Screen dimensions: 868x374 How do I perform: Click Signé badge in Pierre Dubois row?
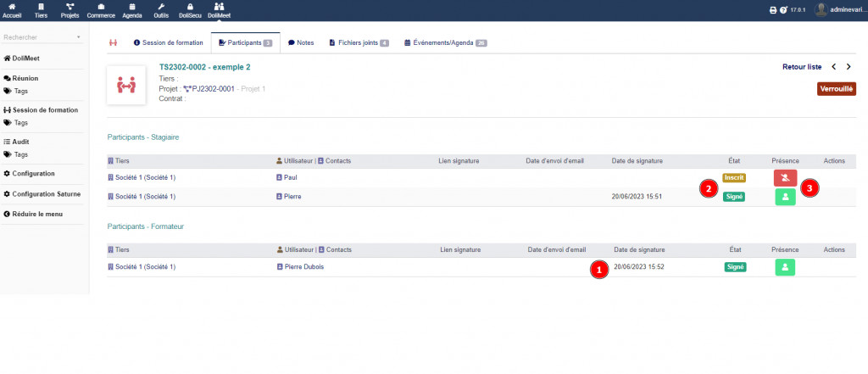point(735,267)
